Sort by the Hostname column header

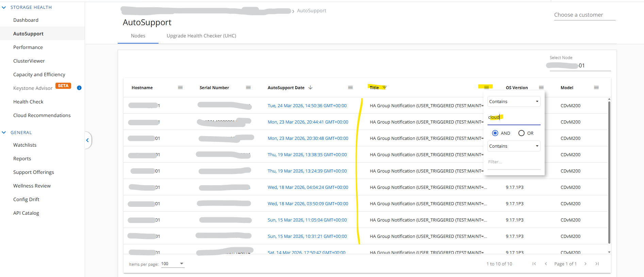click(142, 87)
